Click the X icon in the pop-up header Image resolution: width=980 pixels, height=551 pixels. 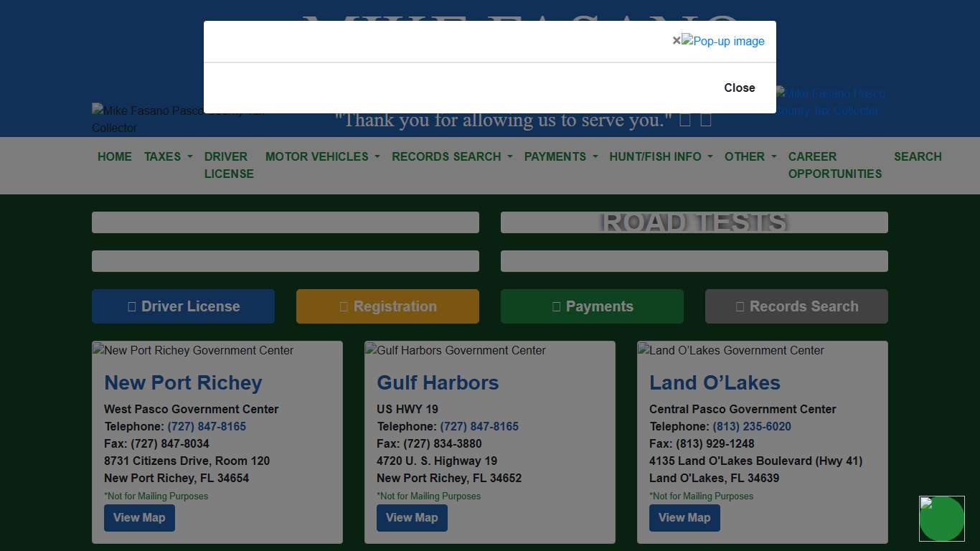676,41
